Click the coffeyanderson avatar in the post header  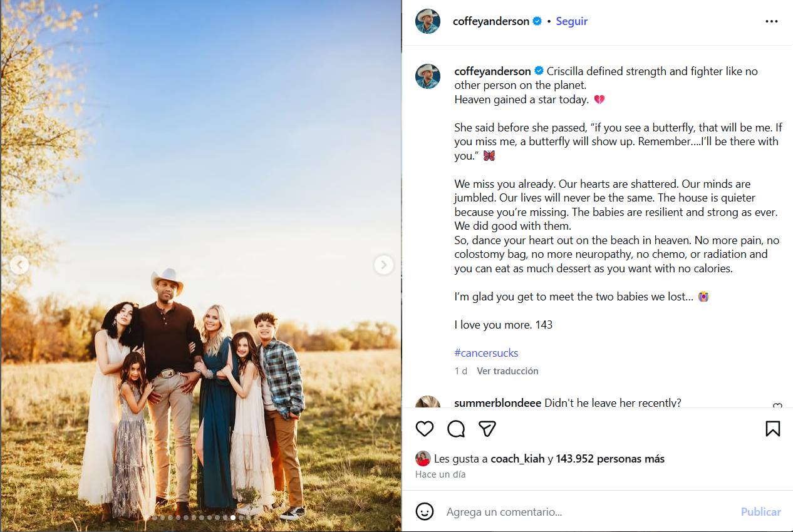click(428, 21)
